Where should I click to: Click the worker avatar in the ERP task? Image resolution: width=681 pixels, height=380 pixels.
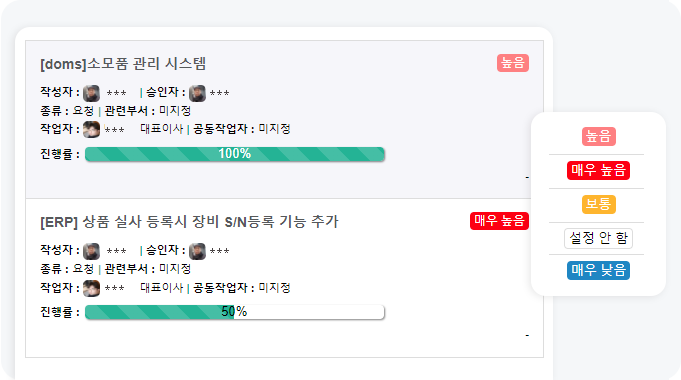(91, 288)
